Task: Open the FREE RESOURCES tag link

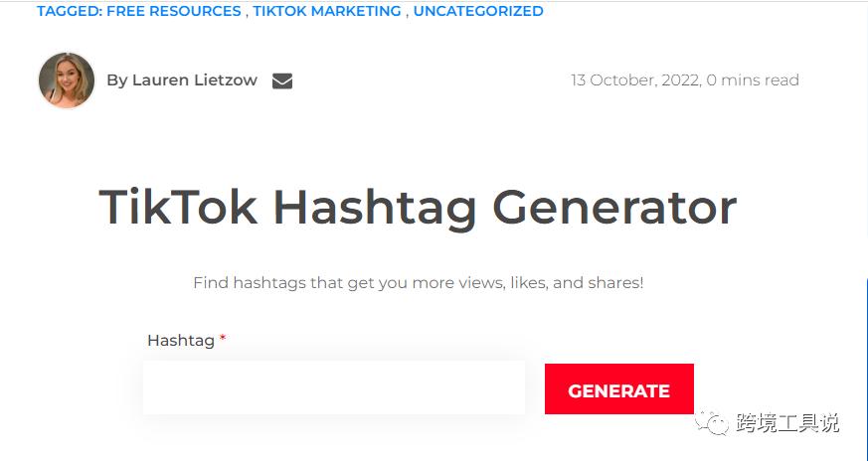Action: tap(174, 11)
